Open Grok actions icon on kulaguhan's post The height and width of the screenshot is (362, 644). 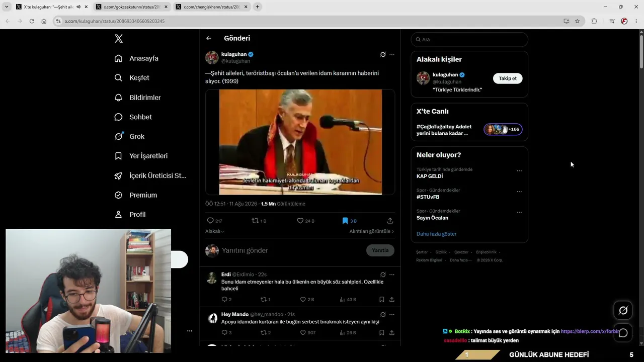coord(383,54)
